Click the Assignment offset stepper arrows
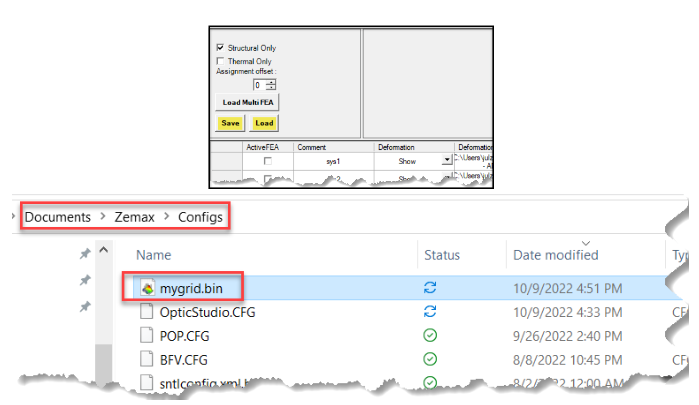 point(271,85)
